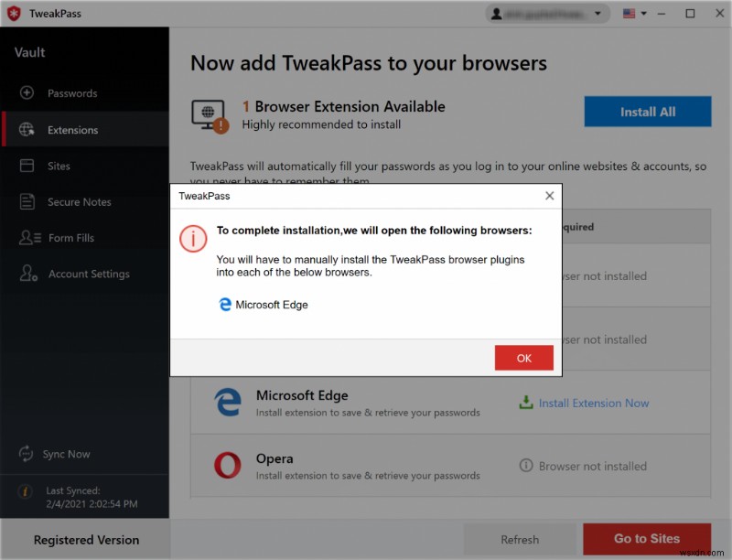The image size is (732, 560).
Task: Select the Passwords key icon in sidebar
Action: click(27, 92)
